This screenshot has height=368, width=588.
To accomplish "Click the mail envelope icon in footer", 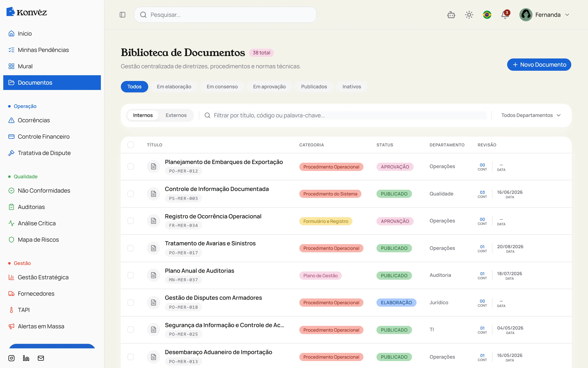I will tap(41, 358).
